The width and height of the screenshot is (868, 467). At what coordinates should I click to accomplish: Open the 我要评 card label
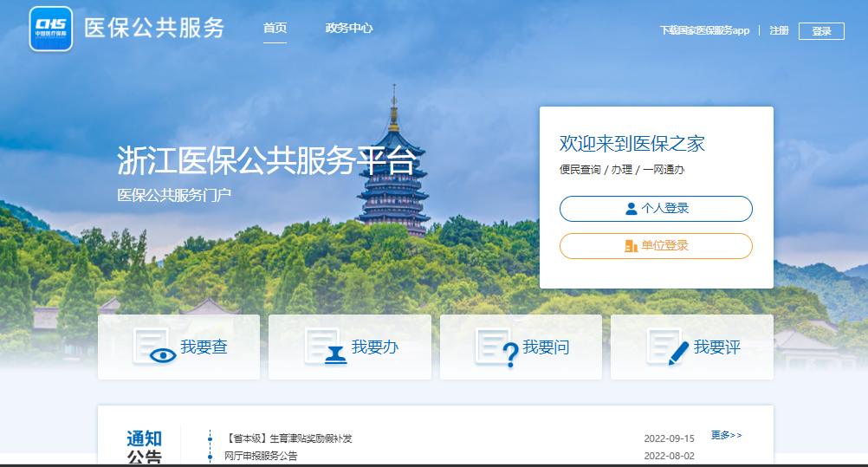tap(716, 347)
